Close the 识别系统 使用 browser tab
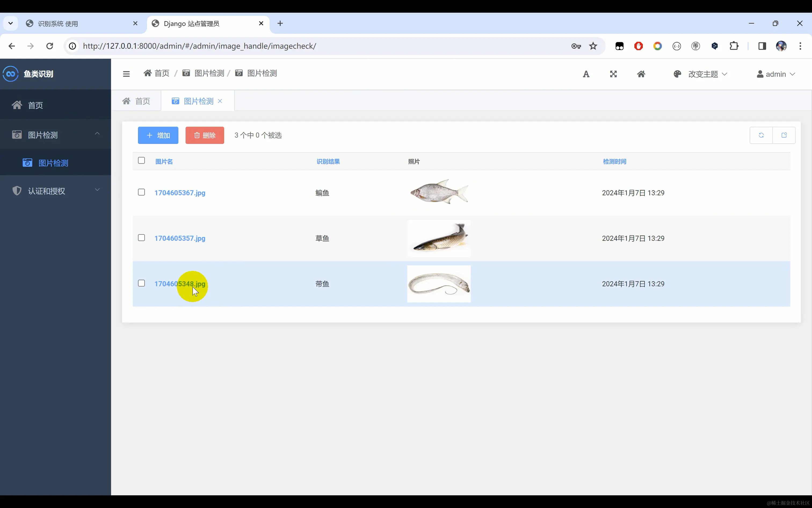Image resolution: width=812 pixels, height=508 pixels. point(135,23)
